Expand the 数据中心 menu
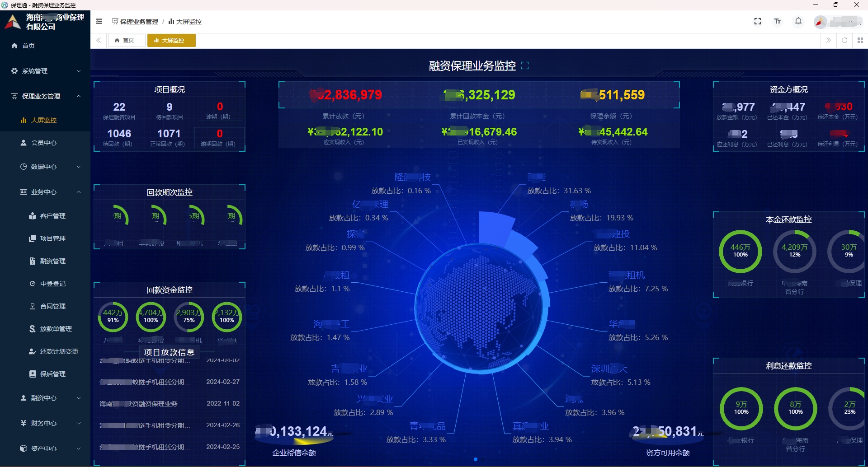This screenshot has width=868, height=467. 45,167
